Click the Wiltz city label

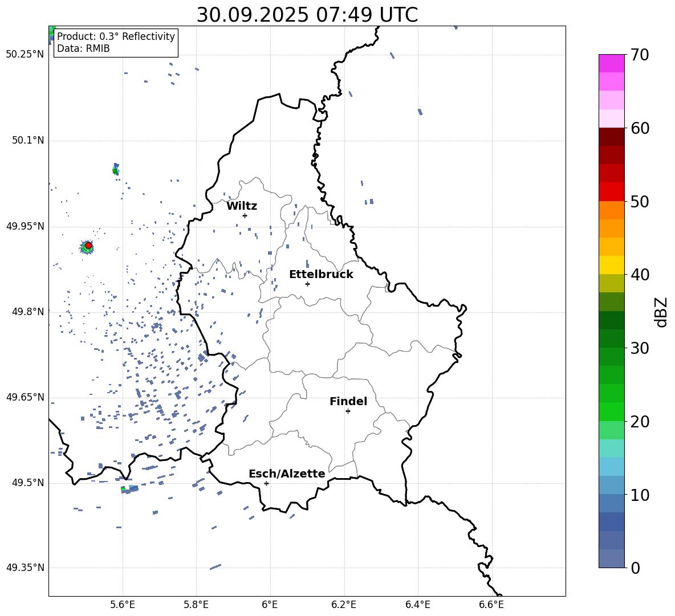click(x=242, y=206)
